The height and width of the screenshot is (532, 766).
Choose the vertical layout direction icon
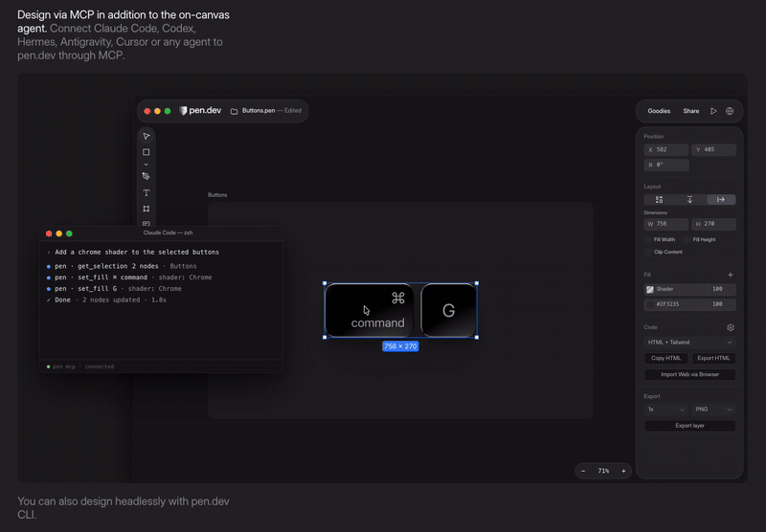[x=689, y=200]
